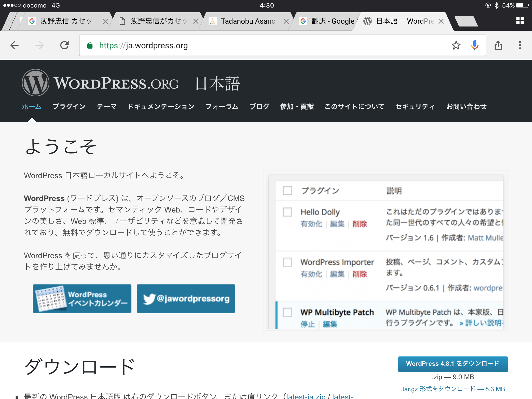Click the .tar.gz 形式をダウンロード link
Viewport: 532px width, 399px height.
453,389
